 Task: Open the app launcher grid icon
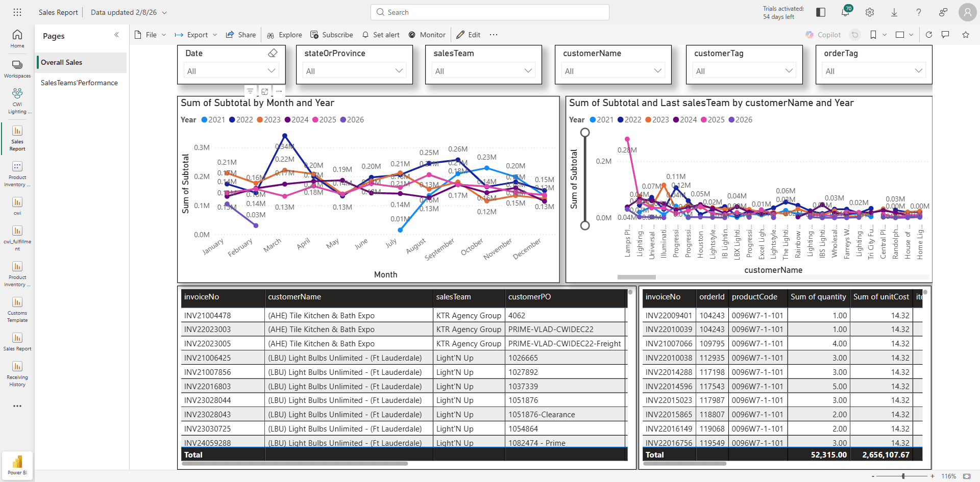[17, 12]
